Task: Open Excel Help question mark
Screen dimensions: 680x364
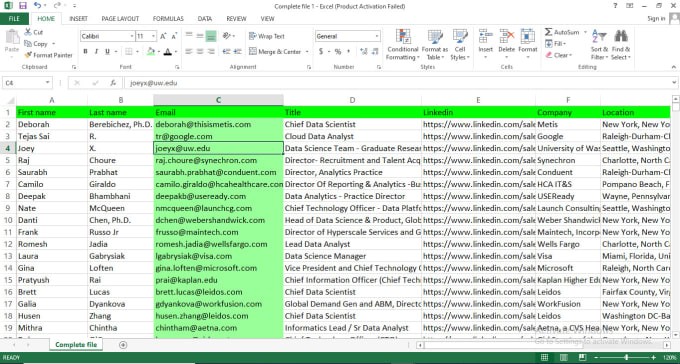Action: point(615,6)
